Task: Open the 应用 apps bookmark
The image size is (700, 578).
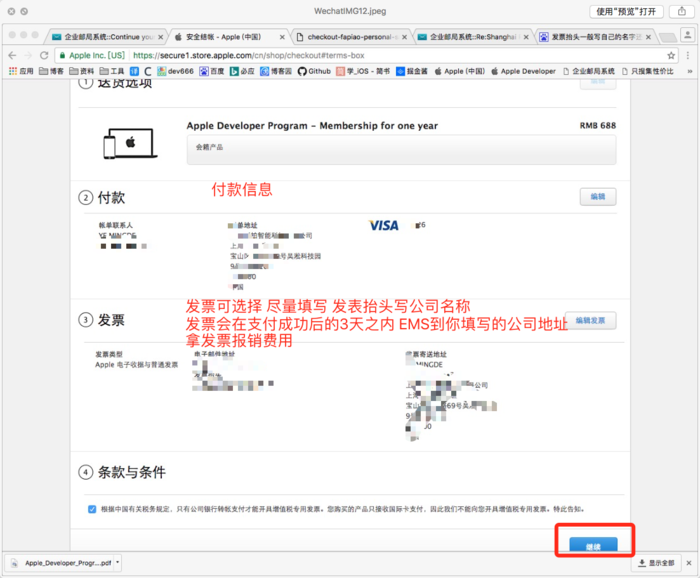Action: click(x=21, y=71)
